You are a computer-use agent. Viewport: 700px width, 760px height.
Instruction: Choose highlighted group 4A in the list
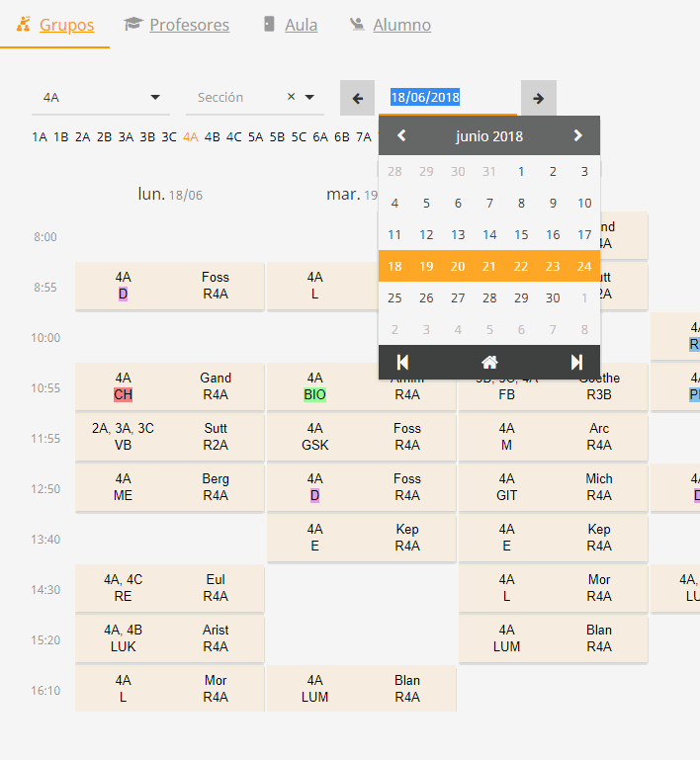(191, 137)
